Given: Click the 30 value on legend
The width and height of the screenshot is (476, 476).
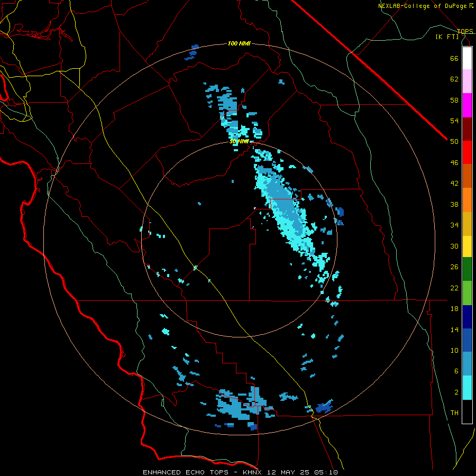Looking at the screenshot, I should point(454,246).
